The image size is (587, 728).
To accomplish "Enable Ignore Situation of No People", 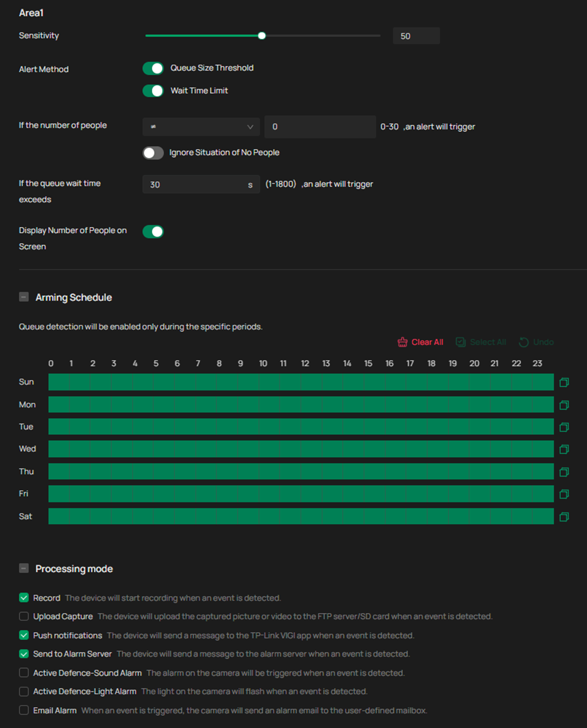I will [x=153, y=153].
